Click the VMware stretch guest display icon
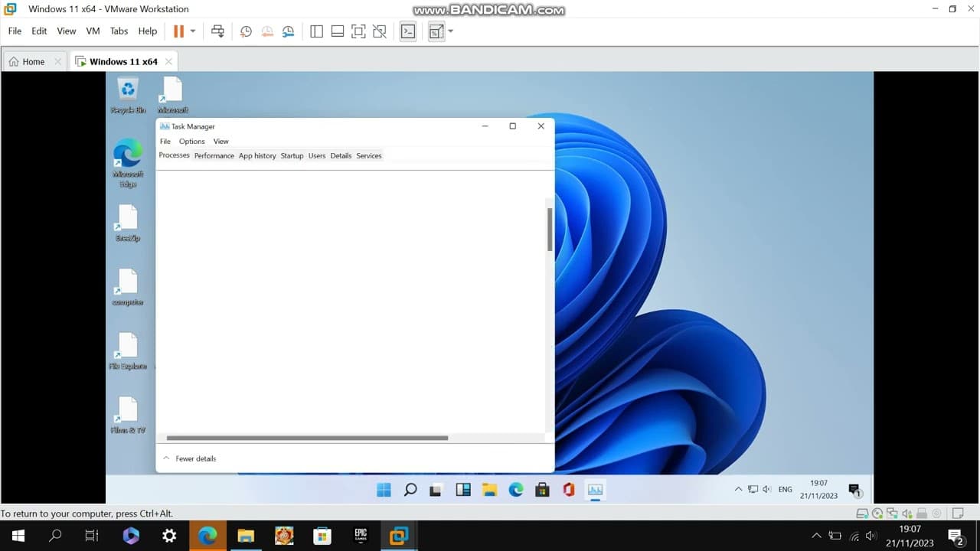Screen dimensions: 980x551 tap(436, 31)
